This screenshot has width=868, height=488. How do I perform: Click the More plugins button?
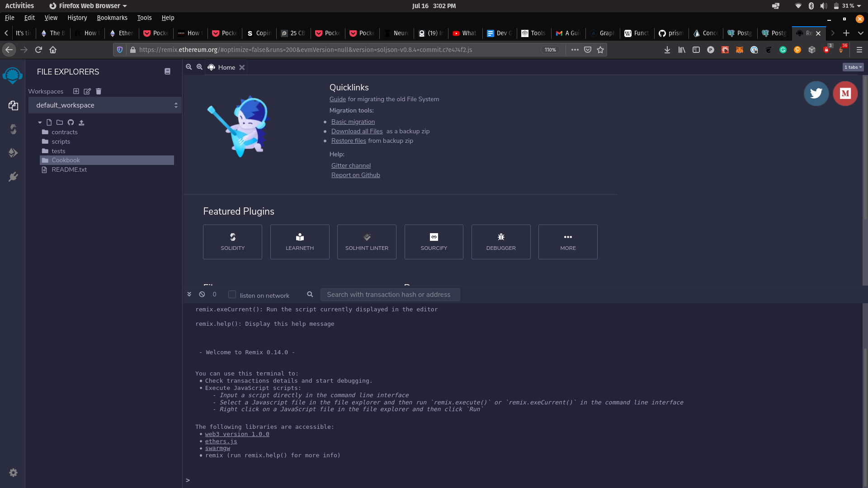click(567, 241)
